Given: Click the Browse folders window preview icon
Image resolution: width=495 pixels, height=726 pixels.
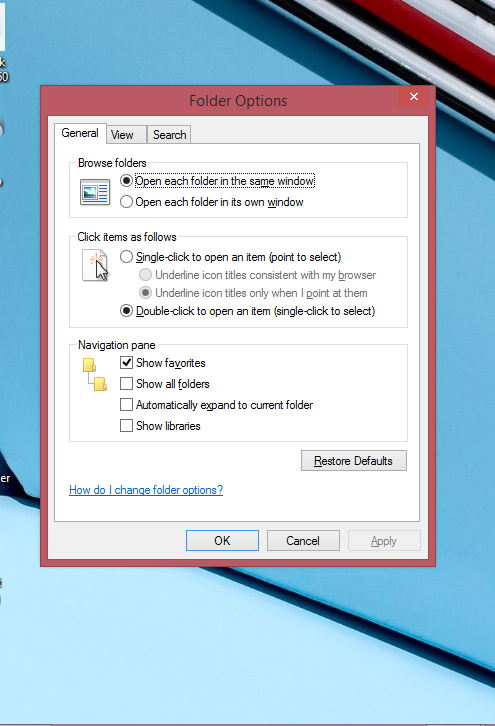Looking at the screenshot, I should tap(95, 192).
